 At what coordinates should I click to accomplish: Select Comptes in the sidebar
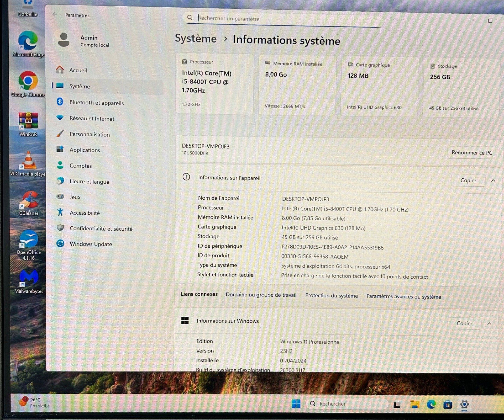[x=81, y=166]
